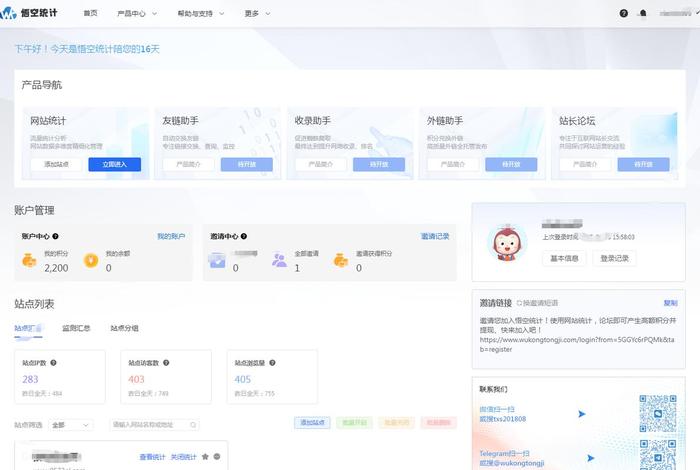The image size is (700, 470).
Task: Click 待开放 in 收录助手 card
Action: point(379,164)
